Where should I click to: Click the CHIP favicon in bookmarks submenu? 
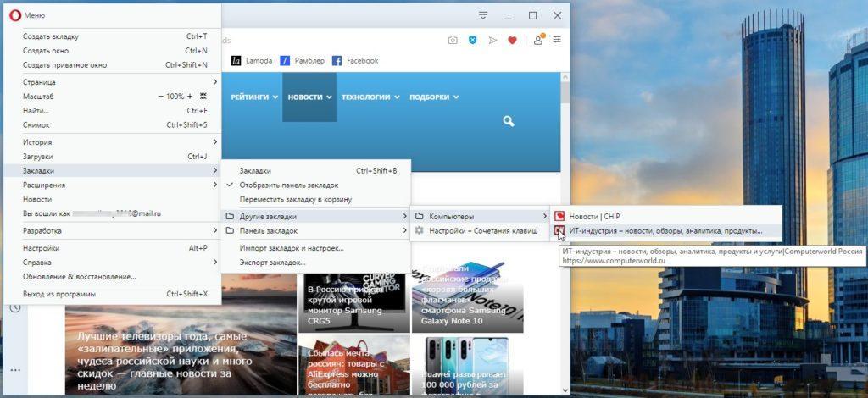coord(559,216)
